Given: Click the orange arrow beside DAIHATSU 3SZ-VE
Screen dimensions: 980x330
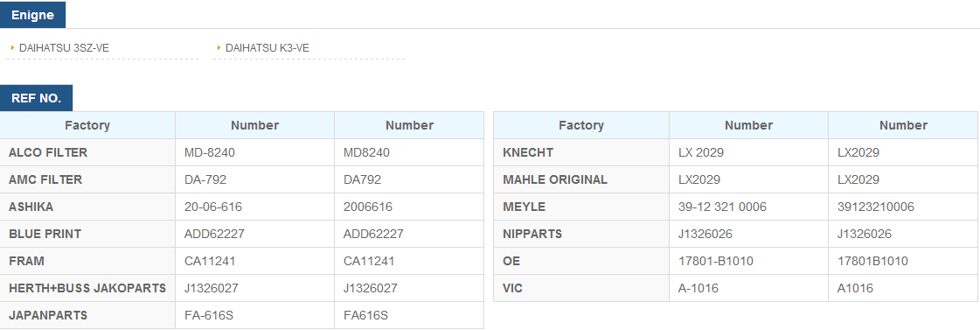Looking at the screenshot, I should point(12,47).
